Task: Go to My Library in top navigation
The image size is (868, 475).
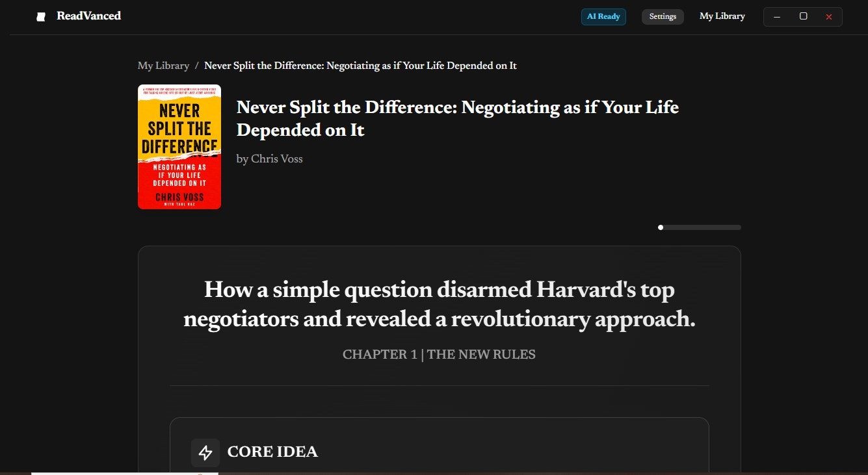Action: click(x=722, y=16)
